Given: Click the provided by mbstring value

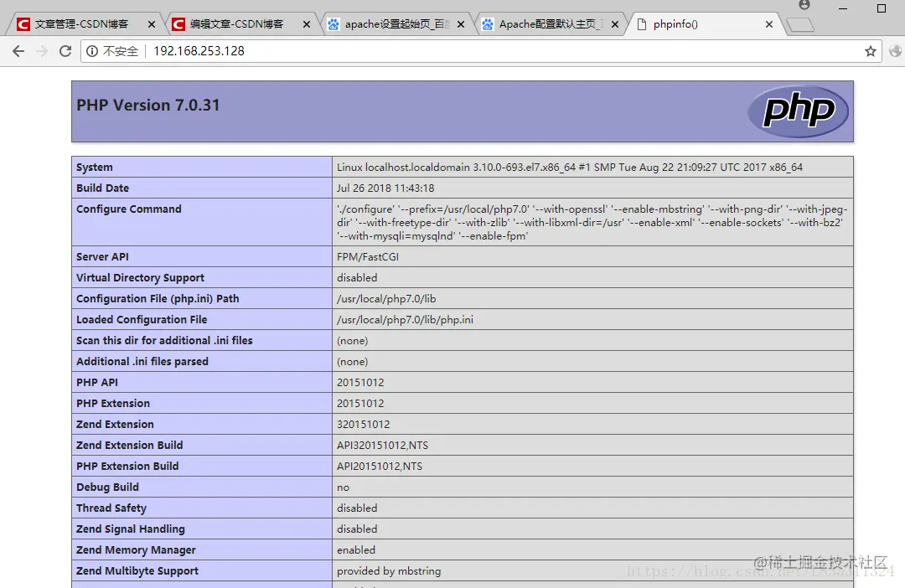Looking at the screenshot, I should (x=389, y=571).
